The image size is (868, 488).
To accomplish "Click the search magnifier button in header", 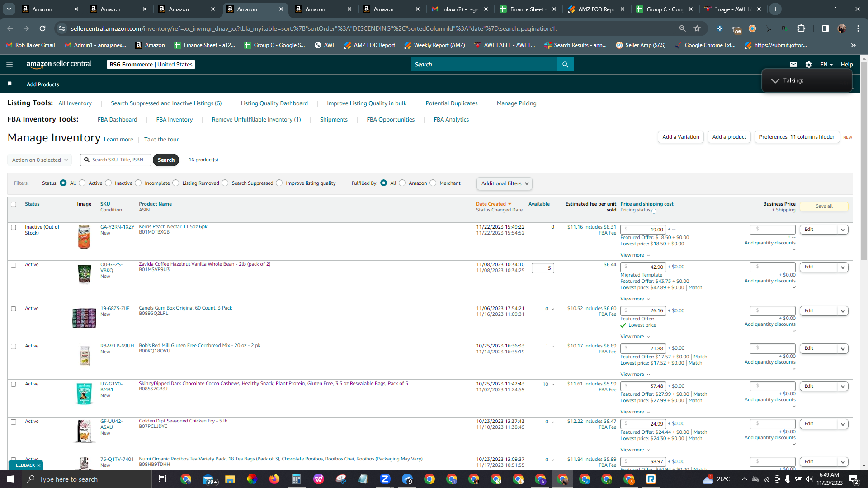I will click(565, 65).
